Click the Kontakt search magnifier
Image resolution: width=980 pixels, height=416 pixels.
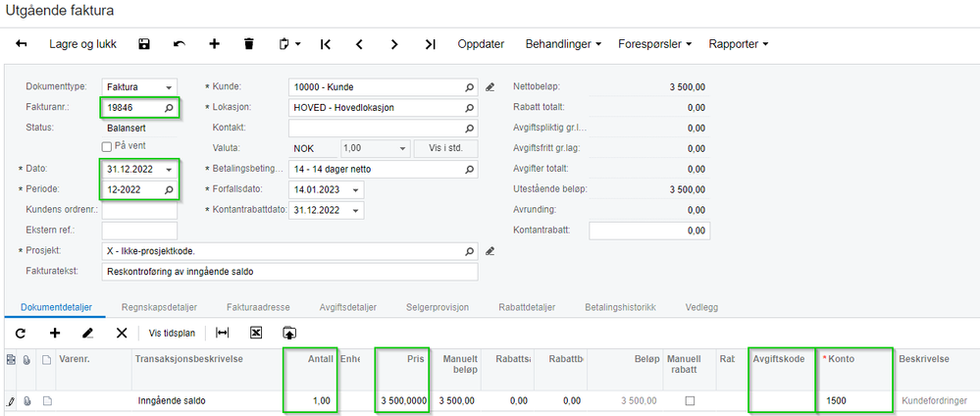469,129
